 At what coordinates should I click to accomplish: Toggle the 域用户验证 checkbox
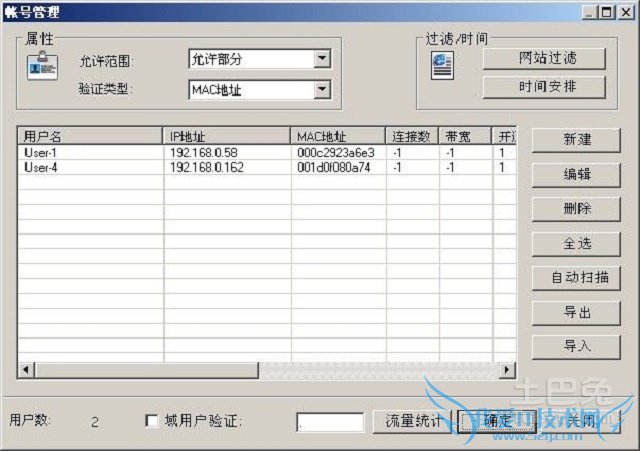point(152,421)
